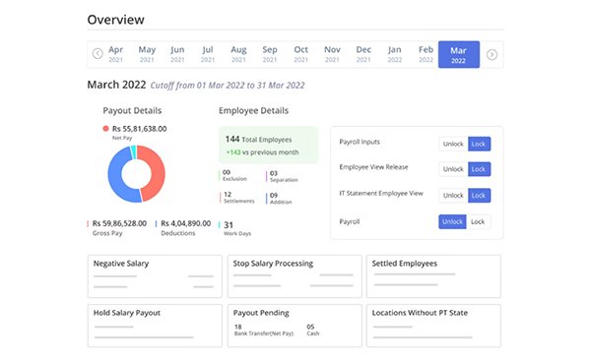Unlock Payroll Inputs

453,144
